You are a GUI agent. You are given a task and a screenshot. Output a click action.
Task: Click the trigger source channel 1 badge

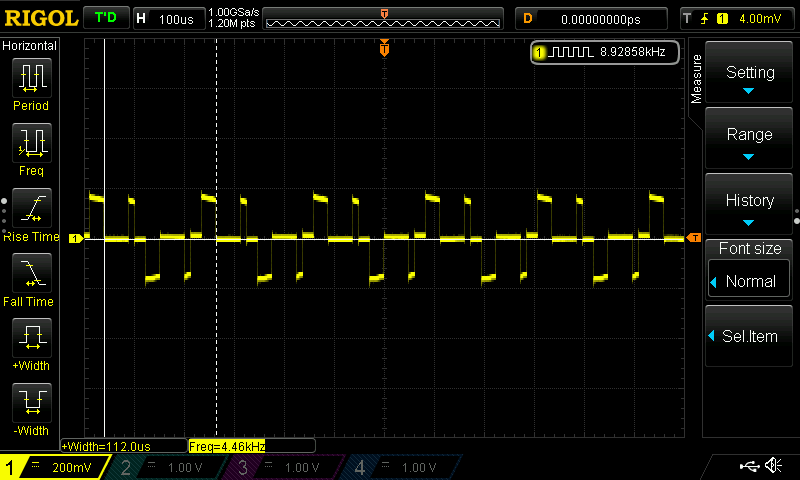click(722, 19)
